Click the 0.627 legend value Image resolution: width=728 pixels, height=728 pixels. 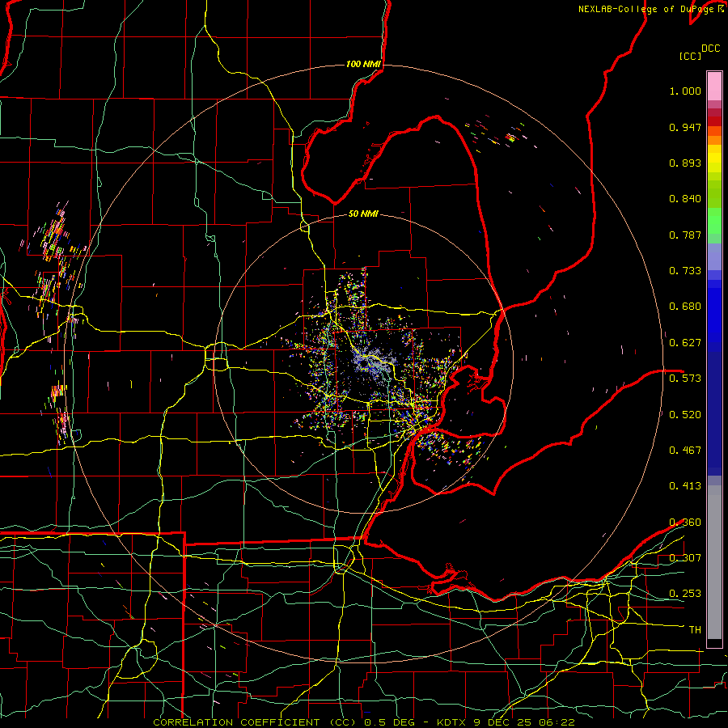(685, 343)
